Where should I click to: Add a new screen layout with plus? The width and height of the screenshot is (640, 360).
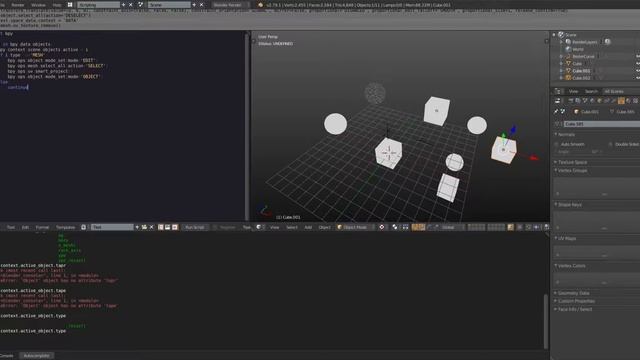click(x=124, y=5)
